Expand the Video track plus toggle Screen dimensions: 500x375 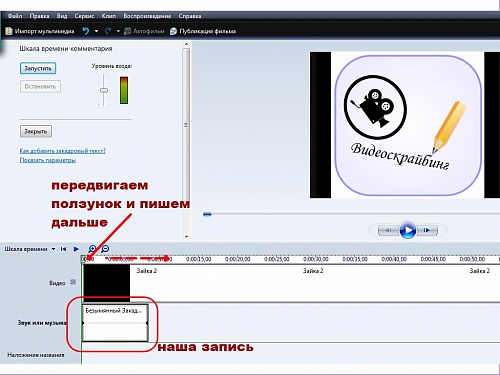pyautogui.click(x=73, y=282)
